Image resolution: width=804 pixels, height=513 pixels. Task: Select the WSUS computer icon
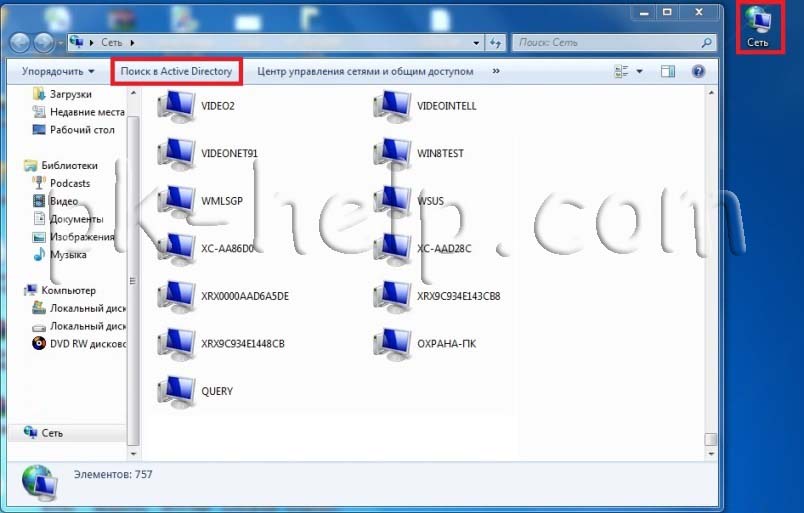click(396, 201)
